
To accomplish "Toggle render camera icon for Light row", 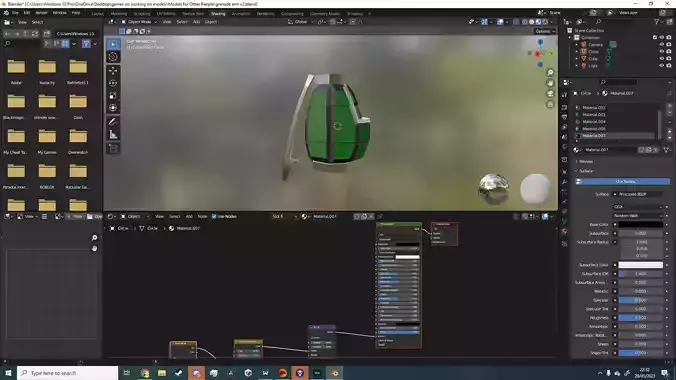I will 669,66.
